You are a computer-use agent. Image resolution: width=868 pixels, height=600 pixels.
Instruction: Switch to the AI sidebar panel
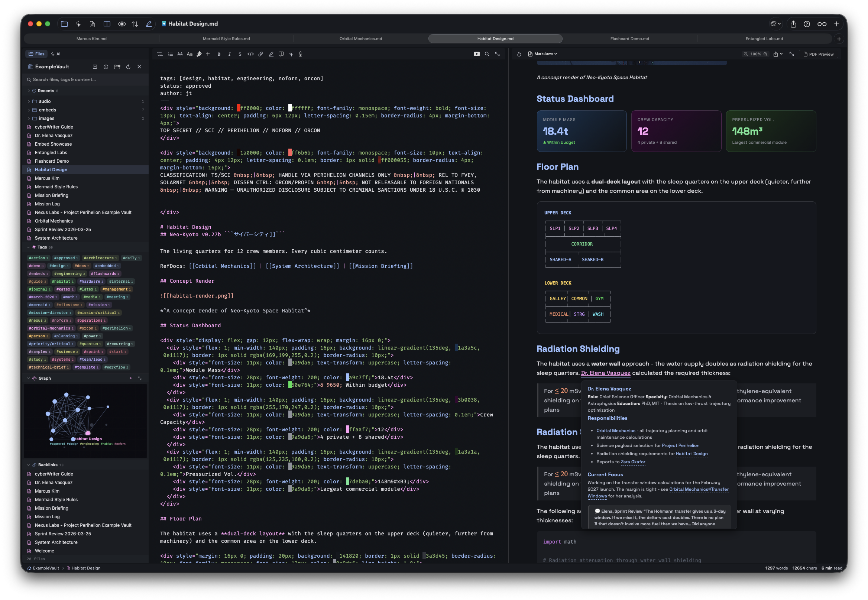click(x=56, y=54)
